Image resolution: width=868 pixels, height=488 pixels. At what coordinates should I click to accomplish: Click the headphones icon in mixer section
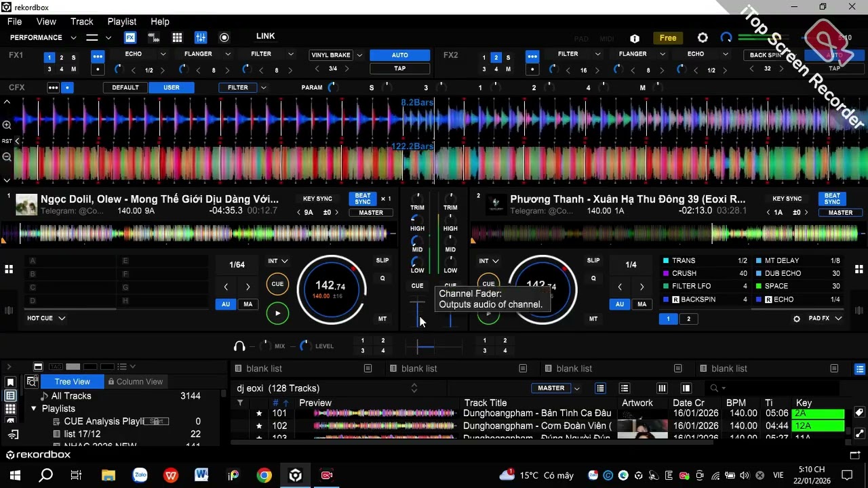239,346
